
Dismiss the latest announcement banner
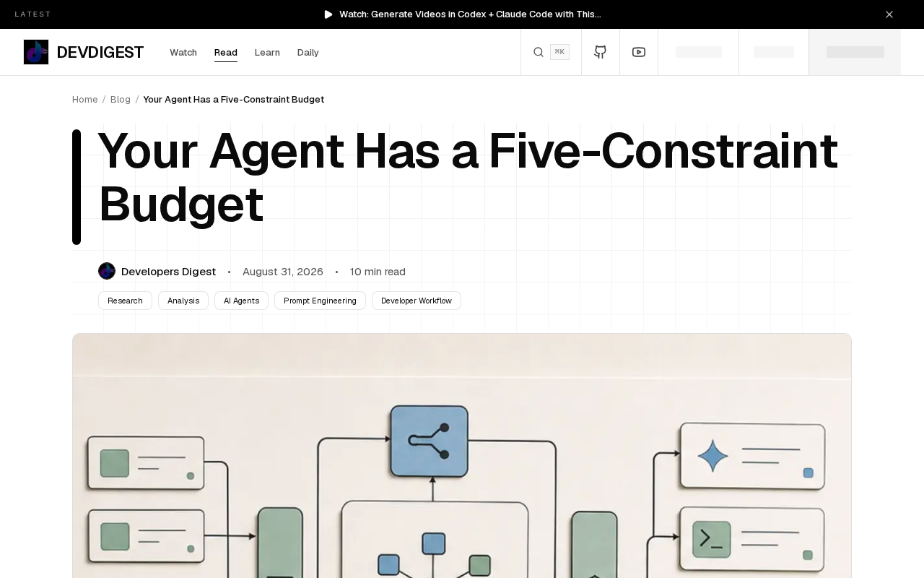click(x=889, y=14)
